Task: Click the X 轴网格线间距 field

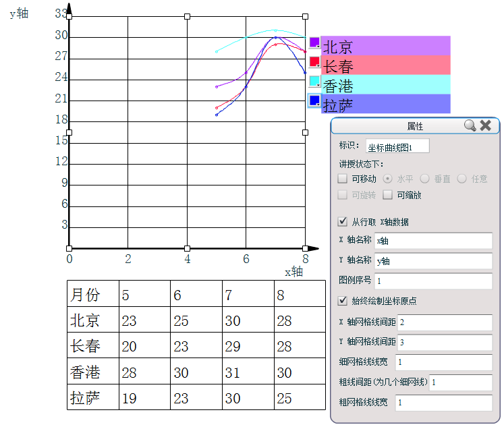Action: pyautogui.click(x=445, y=322)
